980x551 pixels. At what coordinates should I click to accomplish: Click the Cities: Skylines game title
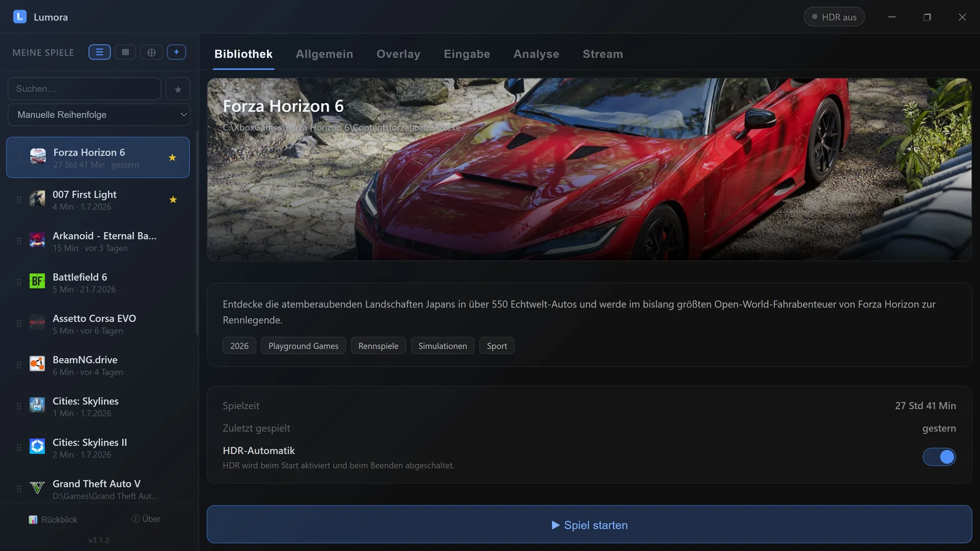85,401
